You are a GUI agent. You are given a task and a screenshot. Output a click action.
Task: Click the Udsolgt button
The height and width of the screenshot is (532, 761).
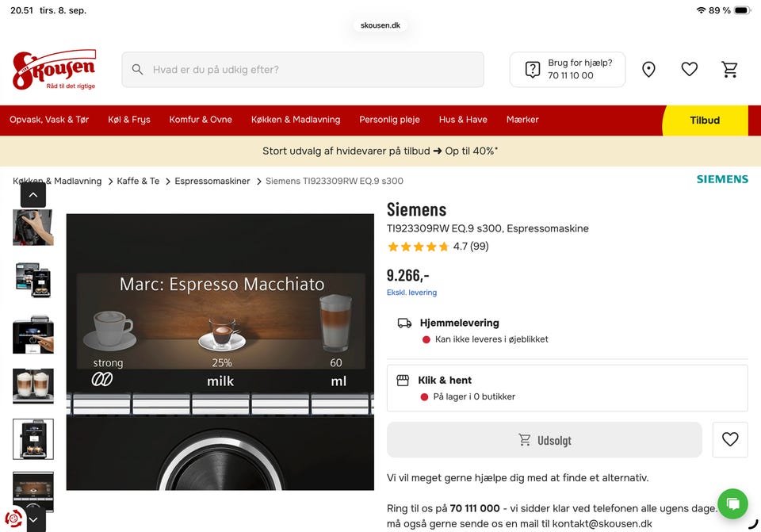[544, 440]
